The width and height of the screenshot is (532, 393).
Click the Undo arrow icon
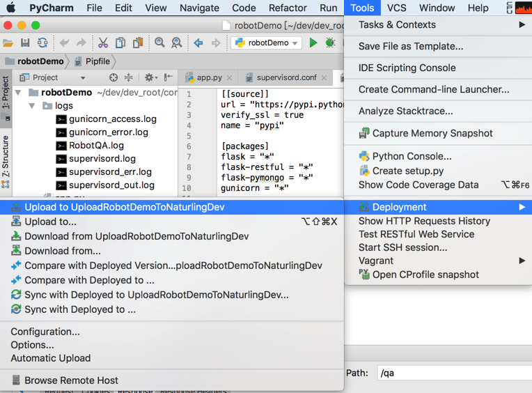pyautogui.click(x=64, y=43)
